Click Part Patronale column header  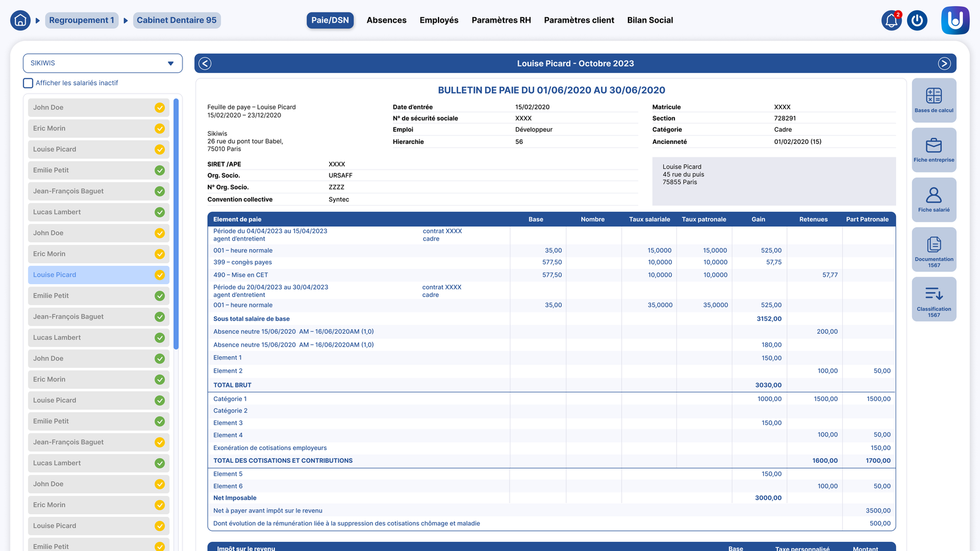pos(867,219)
